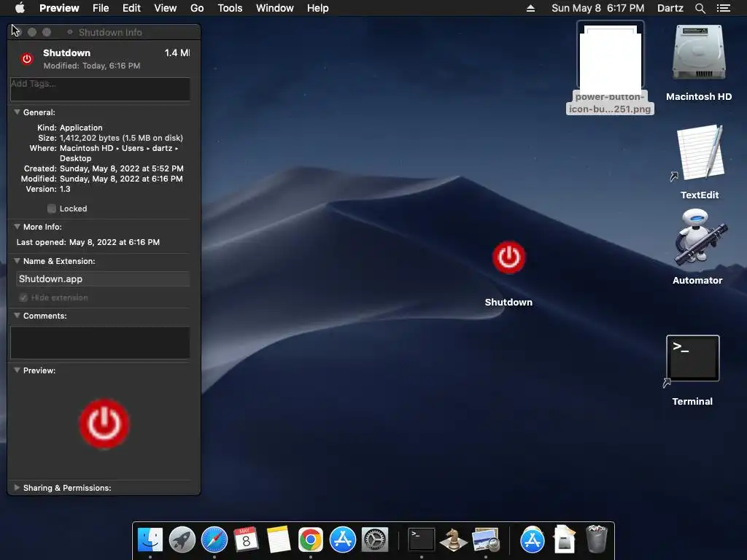Open the Help menu
The height and width of the screenshot is (560, 747).
[318, 8]
